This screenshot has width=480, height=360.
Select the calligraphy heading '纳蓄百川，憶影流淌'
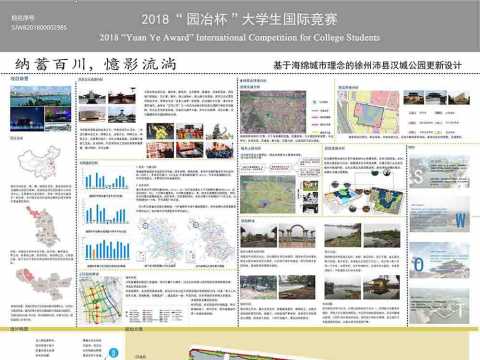pos(96,64)
